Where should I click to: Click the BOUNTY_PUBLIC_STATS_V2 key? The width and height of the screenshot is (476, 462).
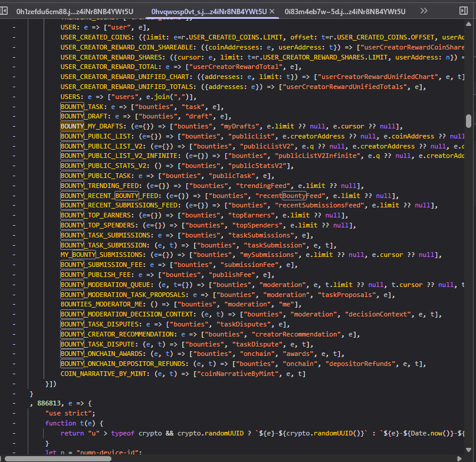[105, 166]
